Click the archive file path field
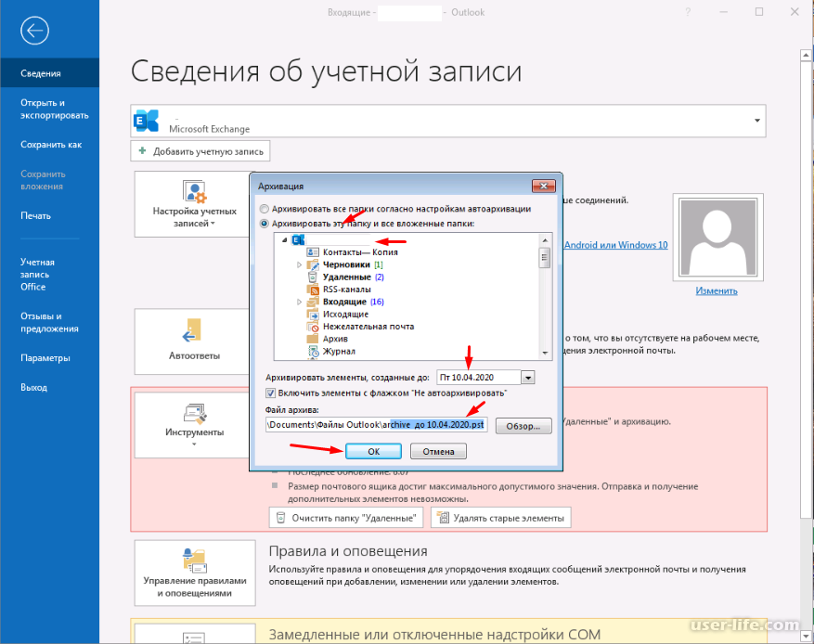Image resolution: width=814 pixels, height=644 pixels. pyautogui.click(x=377, y=425)
